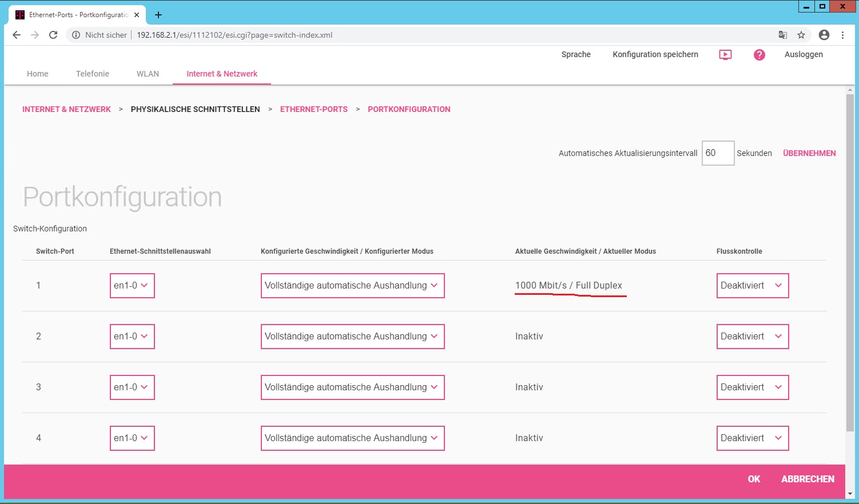Viewport: 859px width, 504px height.
Task: Switch to the WLAN tab
Action: click(x=148, y=74)
